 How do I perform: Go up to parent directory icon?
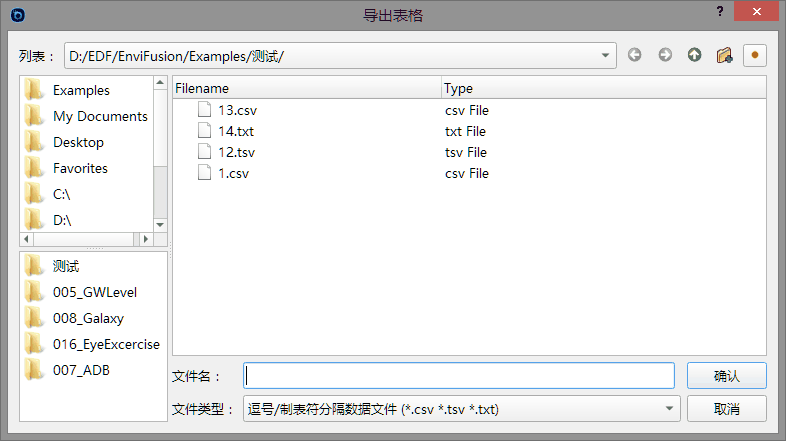(694, 55)
